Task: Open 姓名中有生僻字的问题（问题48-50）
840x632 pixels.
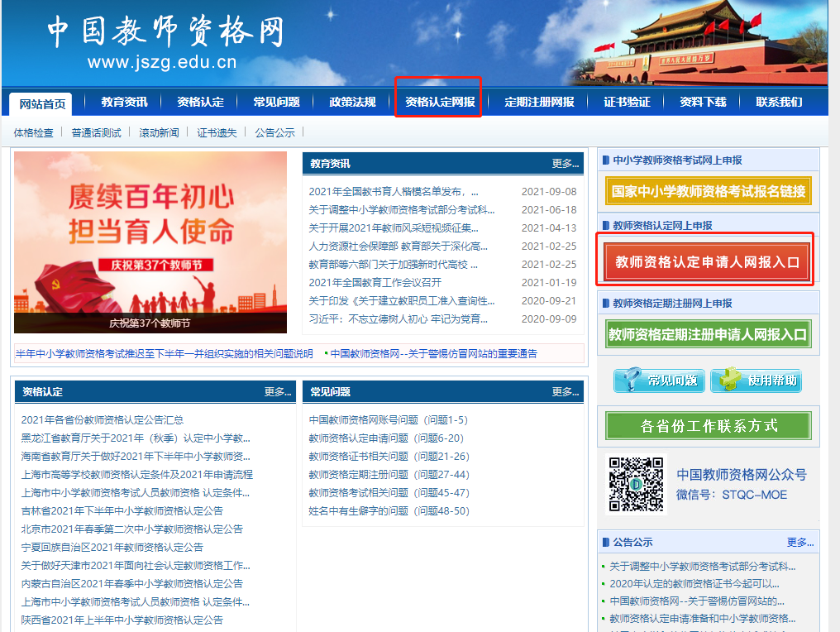Action: tap(389, 511)
